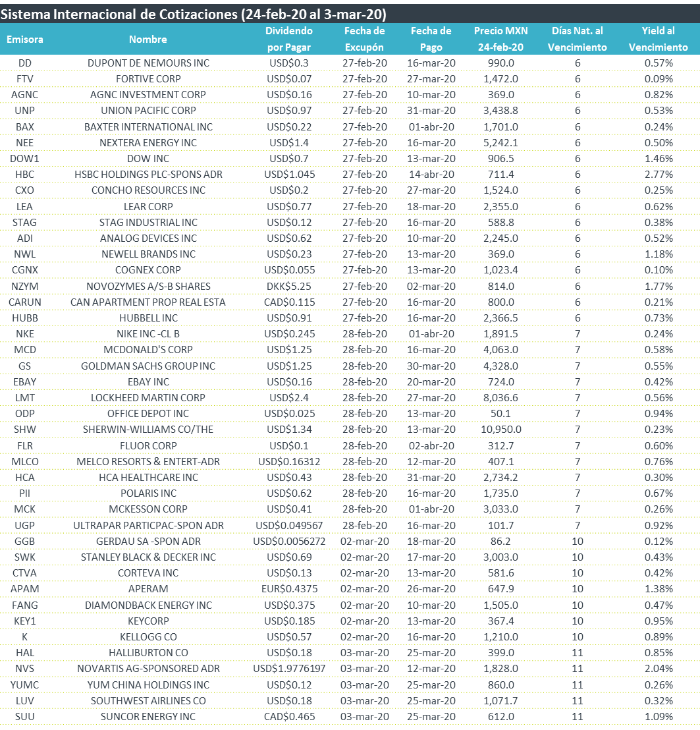
Task: Select price '3,438.8' in UNION PACIFIC row
Action: pyautogui.click(x=500, y=110)
